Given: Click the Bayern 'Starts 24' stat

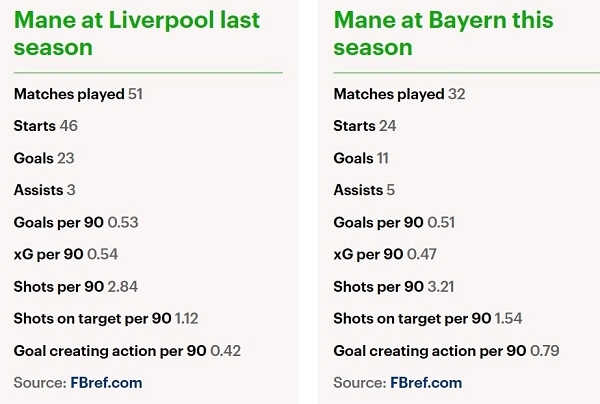Looking at the screenshot, I should pos(364,126).
